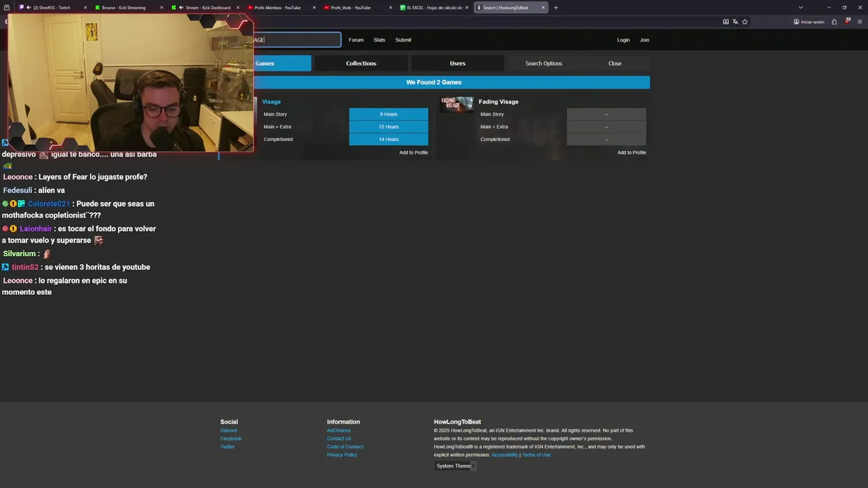
Task: Close the Profe Akimbox YouTube tab
Action: click(314, 7)
